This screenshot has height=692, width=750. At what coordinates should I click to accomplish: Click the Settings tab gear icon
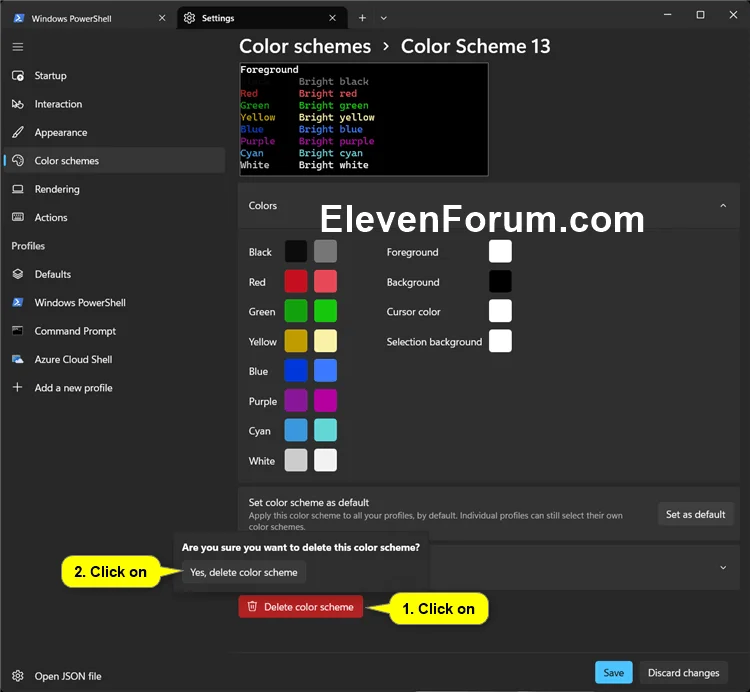tap(189, 18)
